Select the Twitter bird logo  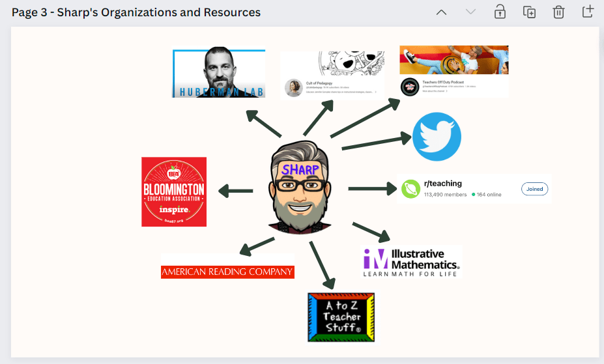pos(437,137)
